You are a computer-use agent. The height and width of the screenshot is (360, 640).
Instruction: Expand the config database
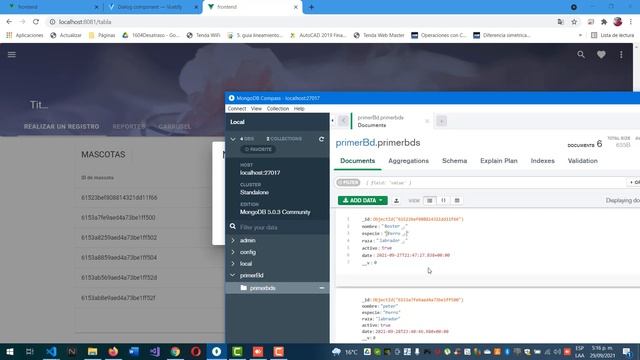pos(233,252)
